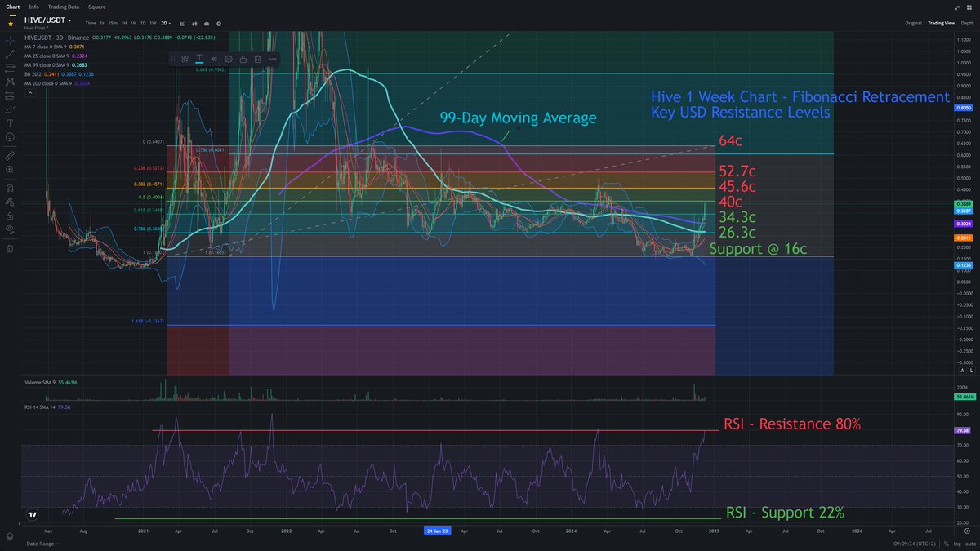Open templates icon in floating toolbar
The image size is (980, 551).
click(x=185, y=59)
